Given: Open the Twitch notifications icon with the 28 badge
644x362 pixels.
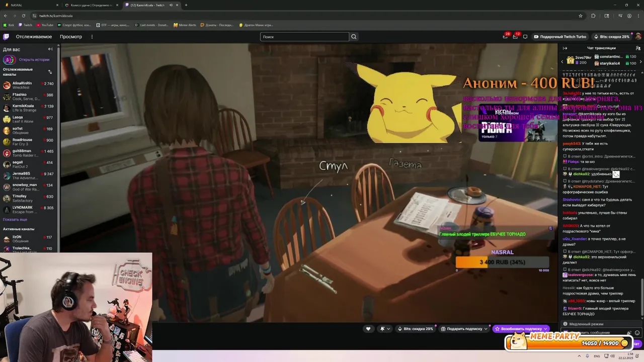Looking at the screenshot, I should tap(505, 37).
